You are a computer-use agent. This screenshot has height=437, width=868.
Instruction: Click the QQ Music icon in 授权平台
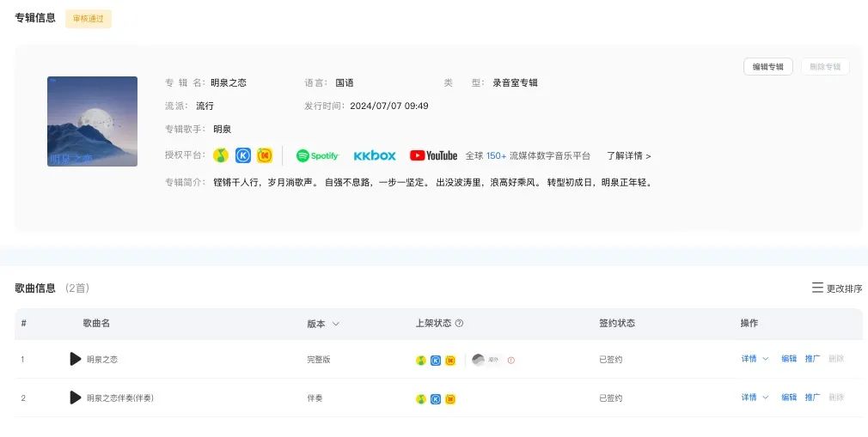point(221,155)
